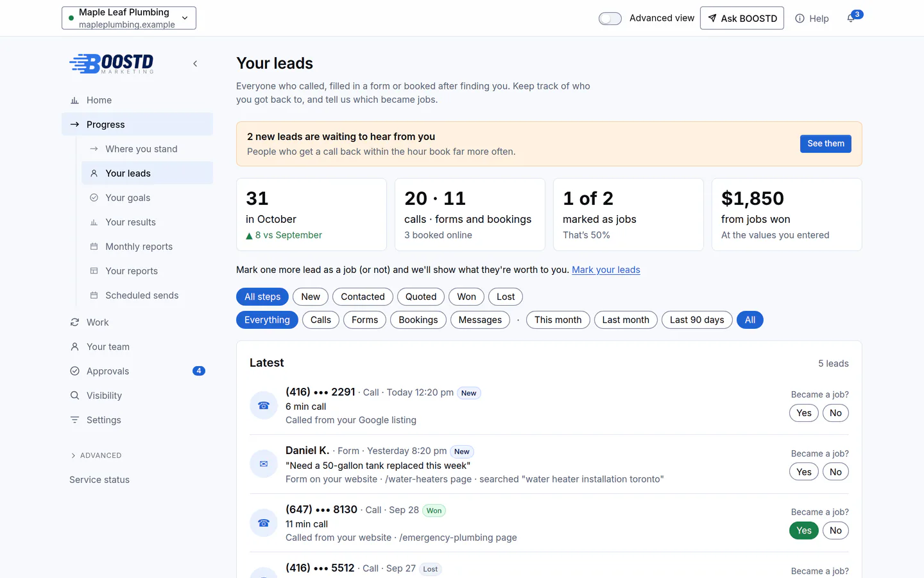Click phone icon for 8130 lead
924x578 pixels.
tap(264, 523)
